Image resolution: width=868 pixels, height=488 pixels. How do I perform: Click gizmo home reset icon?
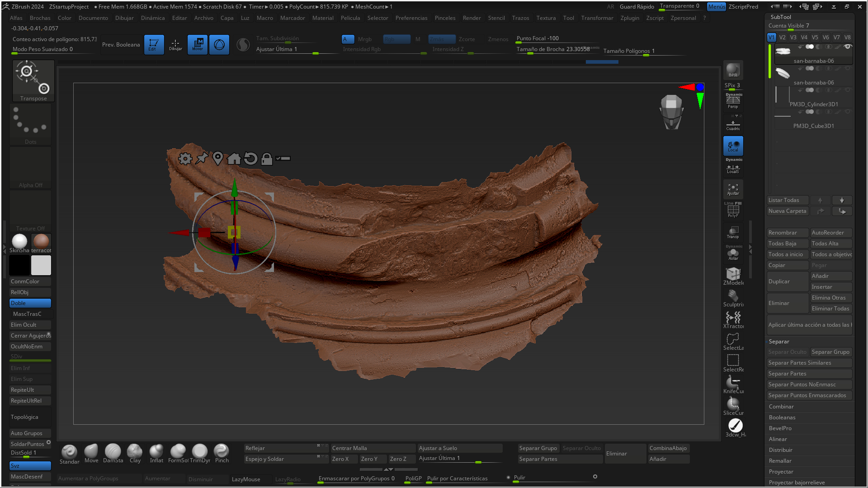coord(234,159)
